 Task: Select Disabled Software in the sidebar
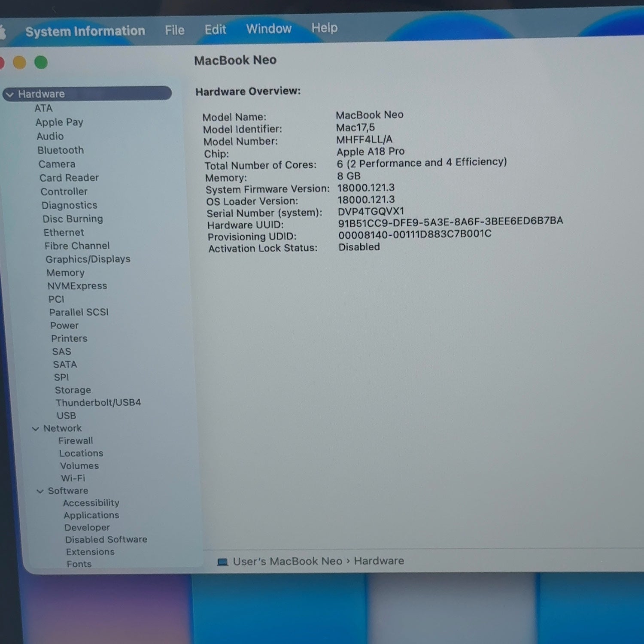pyautogui.click(x=106, y=540)
